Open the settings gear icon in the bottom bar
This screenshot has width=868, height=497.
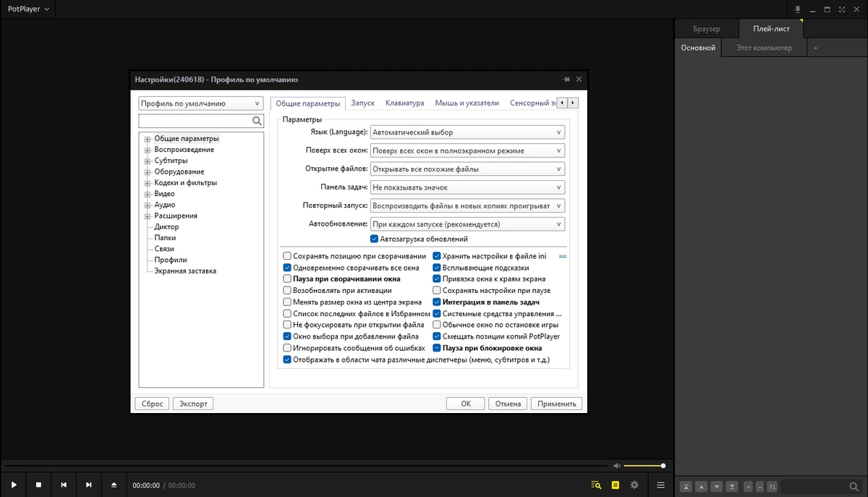[x=634, y=485]
